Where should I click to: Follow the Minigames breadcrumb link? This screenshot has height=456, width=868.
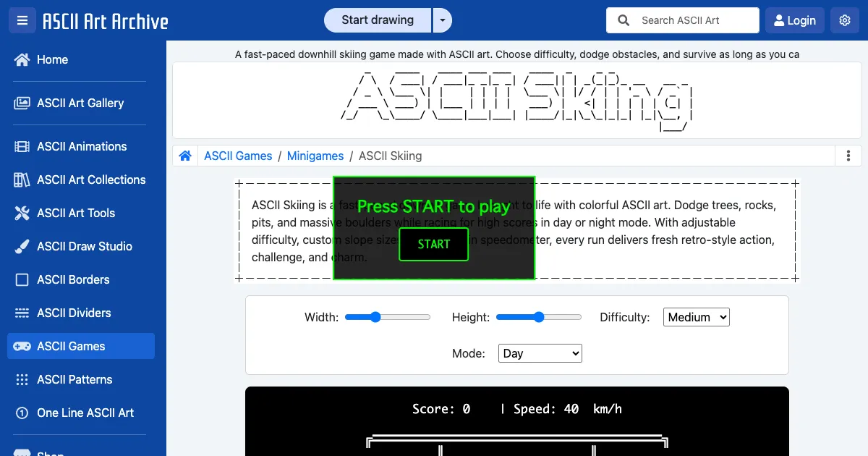tap(315, 156)
